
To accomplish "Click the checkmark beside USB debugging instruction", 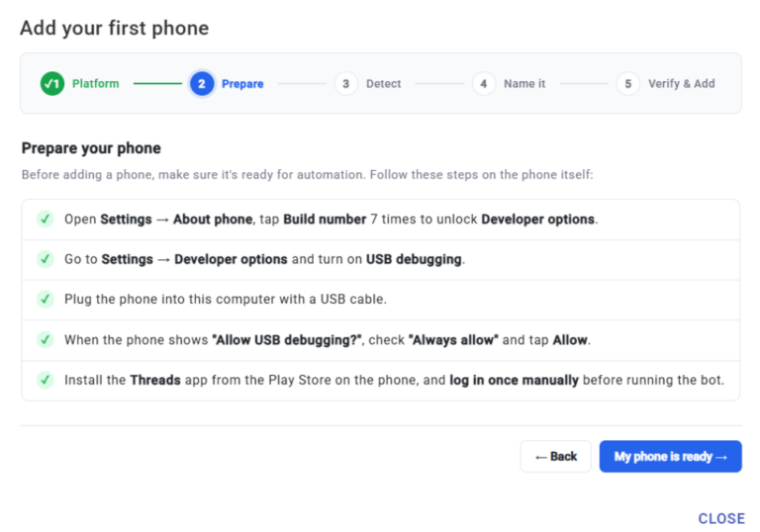I will click(46, 259).
